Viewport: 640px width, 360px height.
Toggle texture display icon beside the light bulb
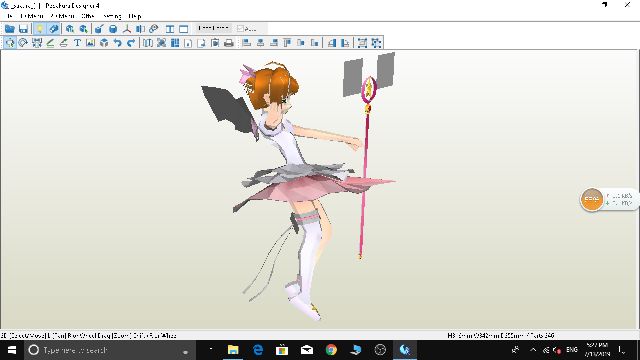pyautogui.click(x=53, y=29)
